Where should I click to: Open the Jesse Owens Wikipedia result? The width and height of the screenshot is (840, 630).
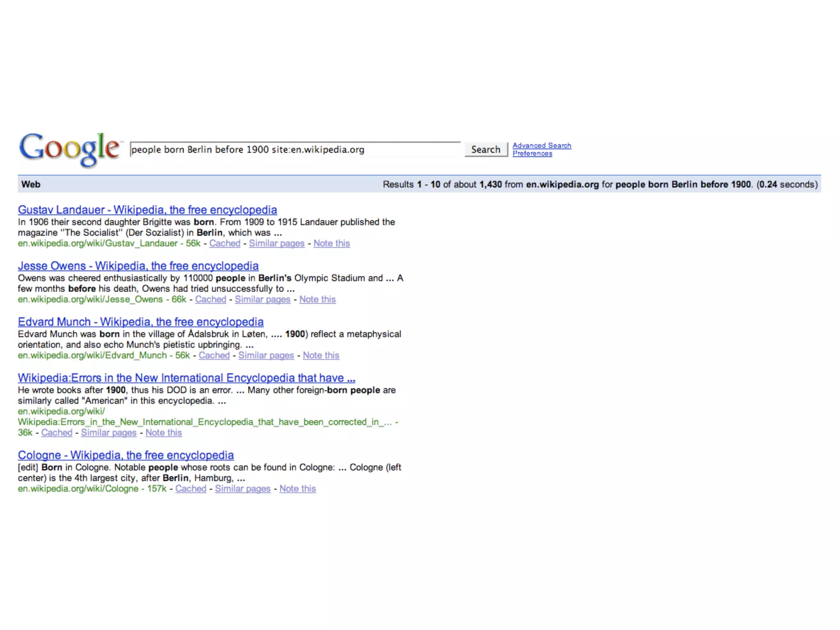(138, 266)
